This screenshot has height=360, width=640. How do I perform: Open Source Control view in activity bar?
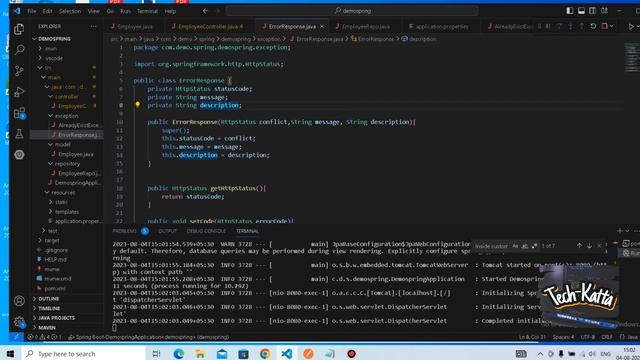[19, 71]
